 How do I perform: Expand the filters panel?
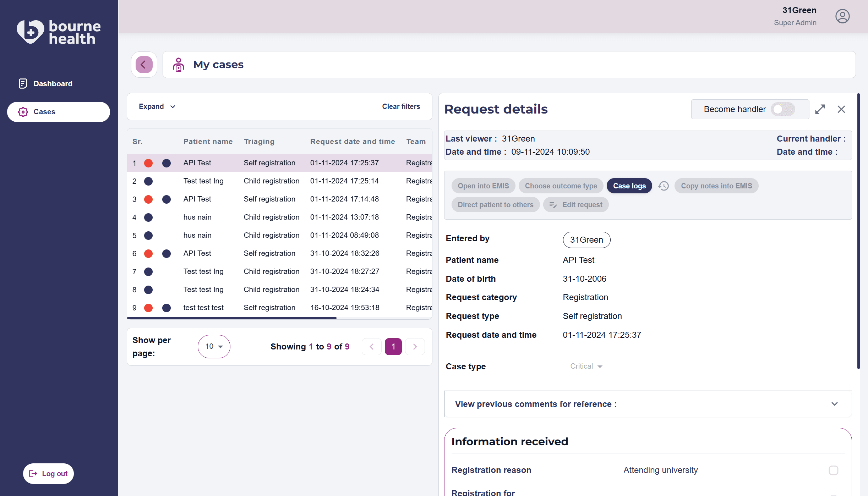[157, 106]
